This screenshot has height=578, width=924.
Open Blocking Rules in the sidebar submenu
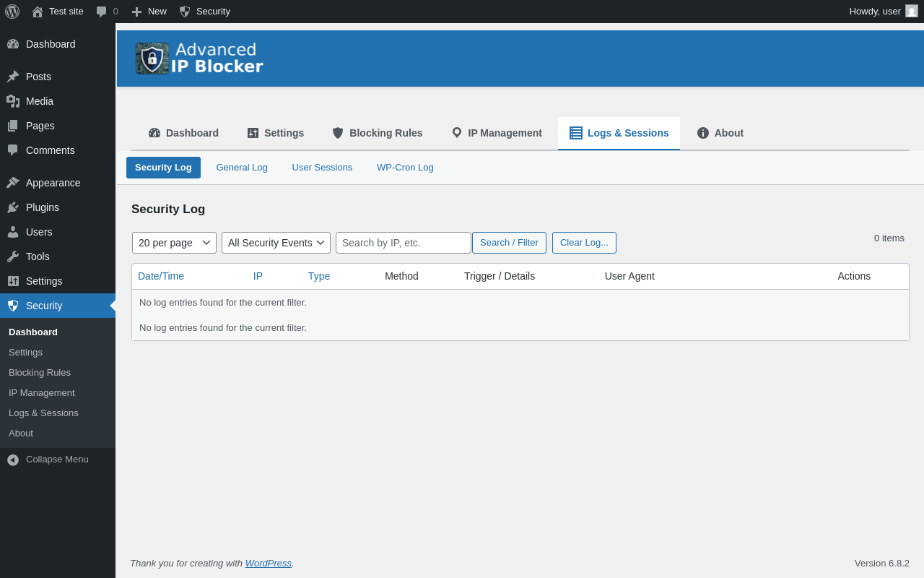[x=40, y=373]
